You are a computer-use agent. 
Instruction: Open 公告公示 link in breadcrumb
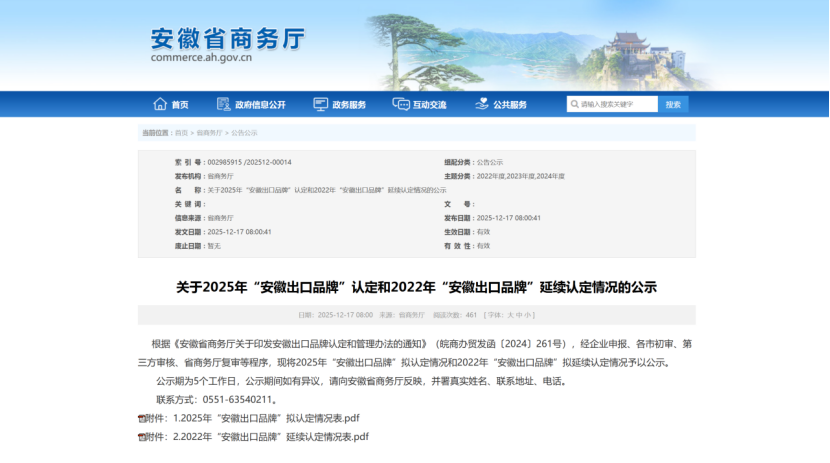pos(244,132)
